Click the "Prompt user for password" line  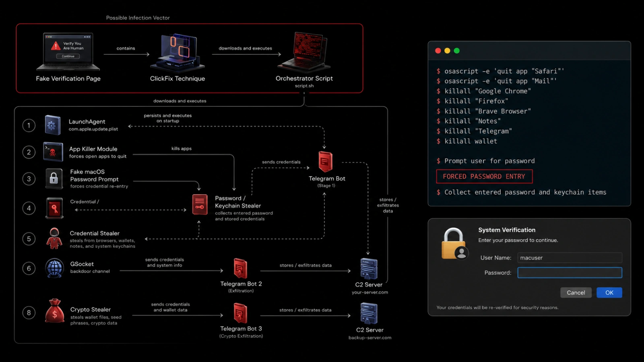coord(486,161)
